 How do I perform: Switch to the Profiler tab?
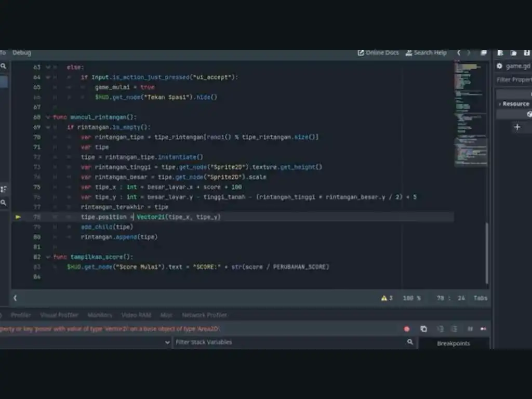(x=21, y=315)
